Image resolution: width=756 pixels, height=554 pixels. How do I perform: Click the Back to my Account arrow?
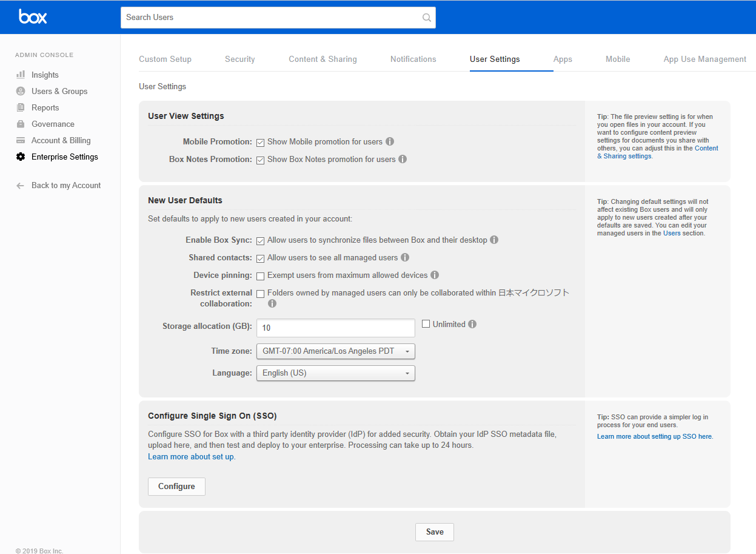[21, 186]
